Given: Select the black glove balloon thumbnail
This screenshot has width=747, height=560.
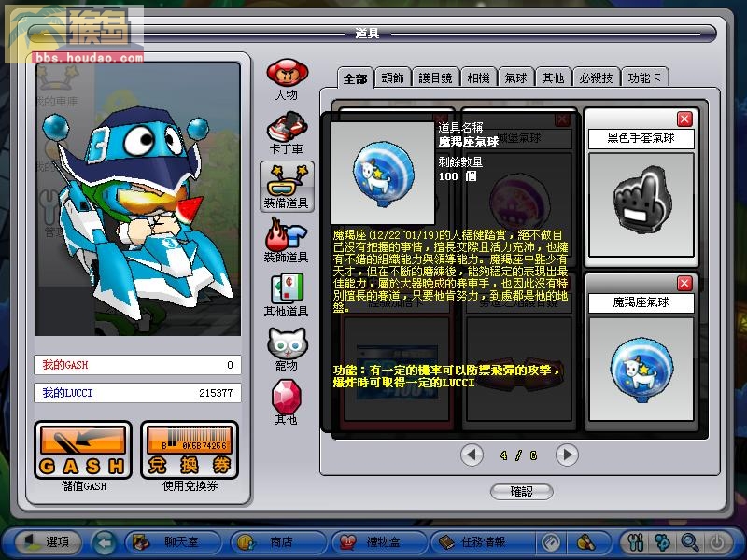Looking at the screenshot, I should tap(641, 204).
